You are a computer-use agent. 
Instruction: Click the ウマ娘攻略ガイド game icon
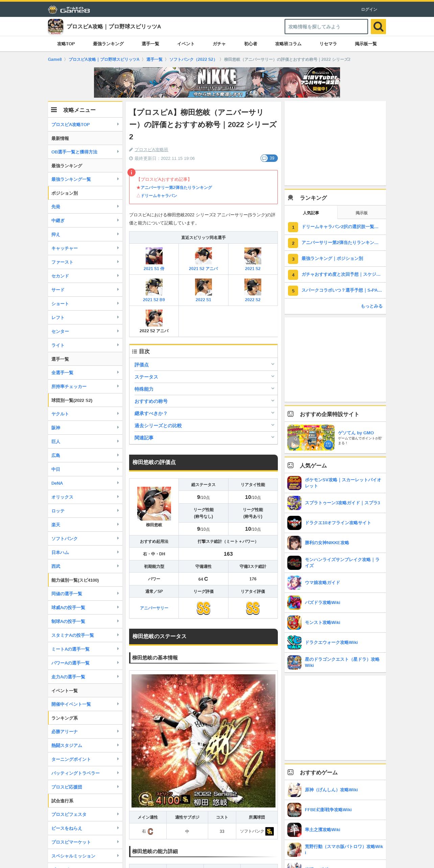[294, 583]
